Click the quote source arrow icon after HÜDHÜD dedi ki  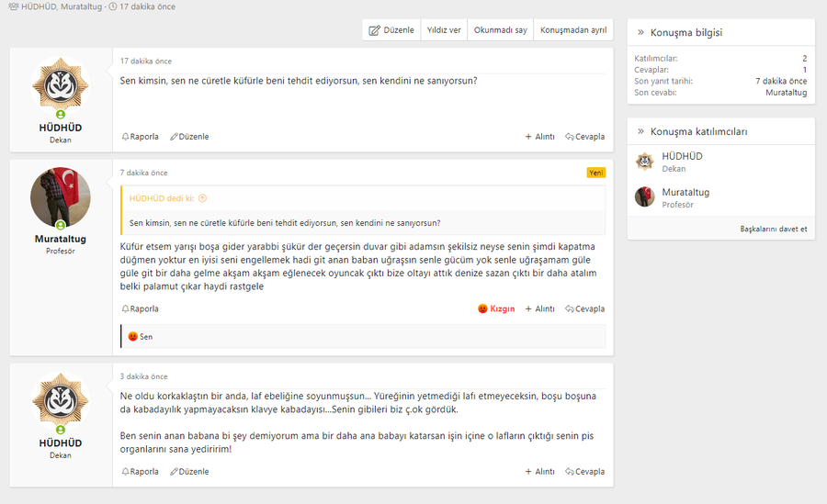(x=202, y=198)
